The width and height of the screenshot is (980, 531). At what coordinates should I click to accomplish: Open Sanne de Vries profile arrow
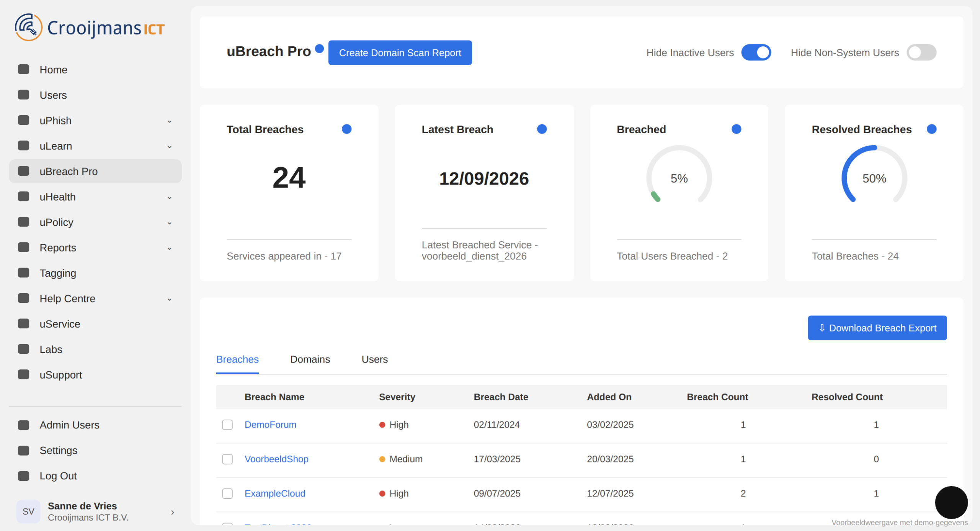tap(173, 512)
